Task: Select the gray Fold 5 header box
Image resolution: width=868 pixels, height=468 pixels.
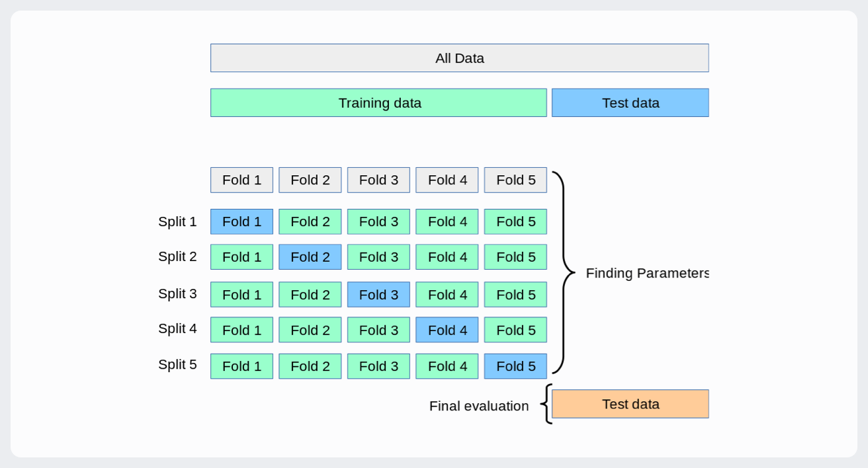Action: pyautogui.click(x=515, y=180)
